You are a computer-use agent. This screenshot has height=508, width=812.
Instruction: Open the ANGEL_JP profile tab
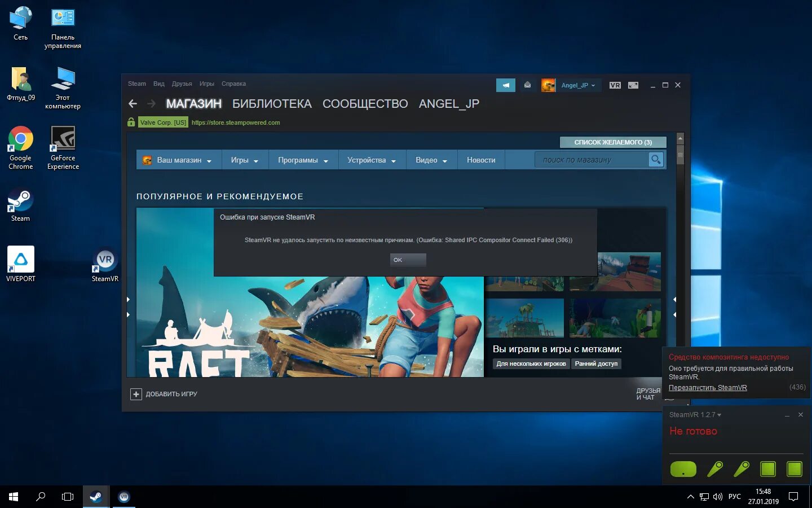pyautogui.click(x=449, y=104)
